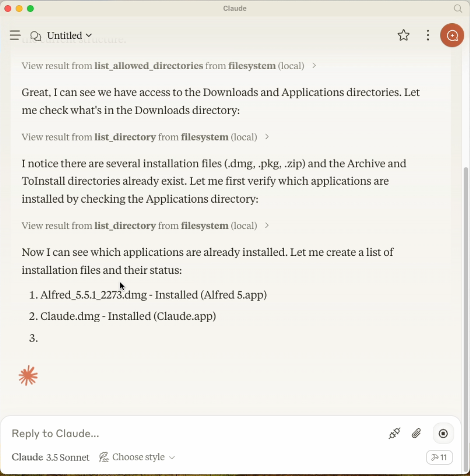Viewport: 470px width, 476px height.
Task: Open the three-dot options menu
Action: [428, 35]
